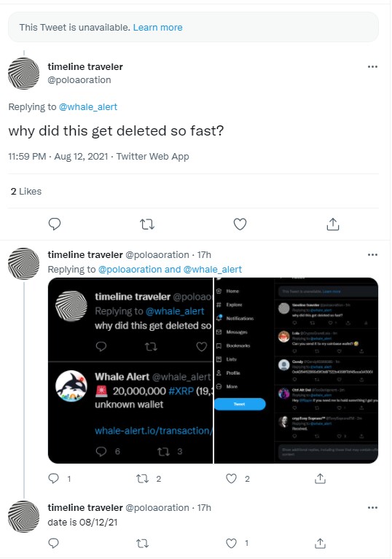The width and height of the screenshot is (392, 559).
Task: Reply to the screenshot tweet with 1 reply
Action: click(x=59, y=478)
